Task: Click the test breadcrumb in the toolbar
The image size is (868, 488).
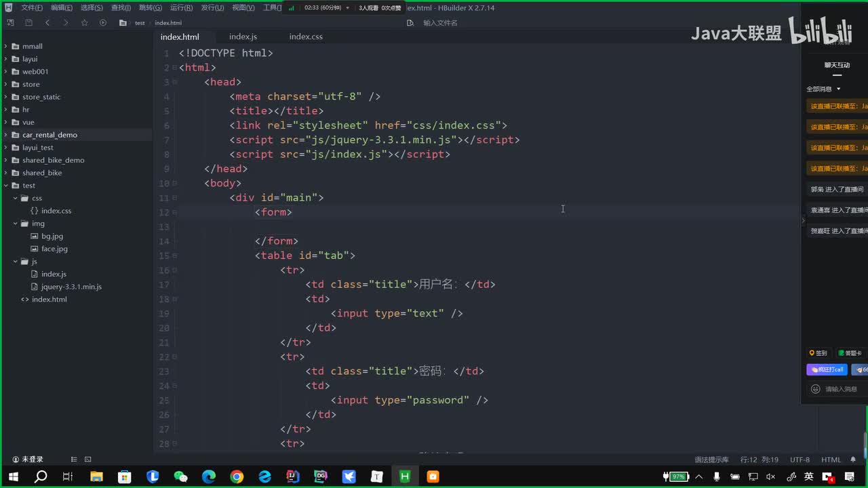Action: click(x=140, y=23)
